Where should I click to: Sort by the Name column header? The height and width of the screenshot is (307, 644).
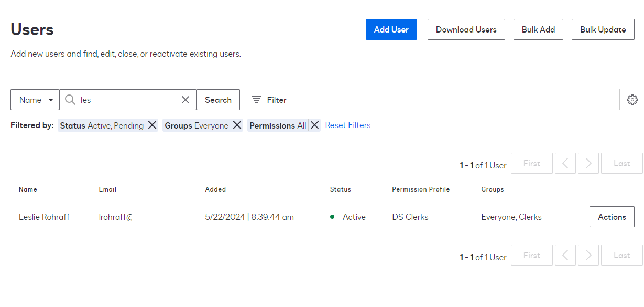28,189
